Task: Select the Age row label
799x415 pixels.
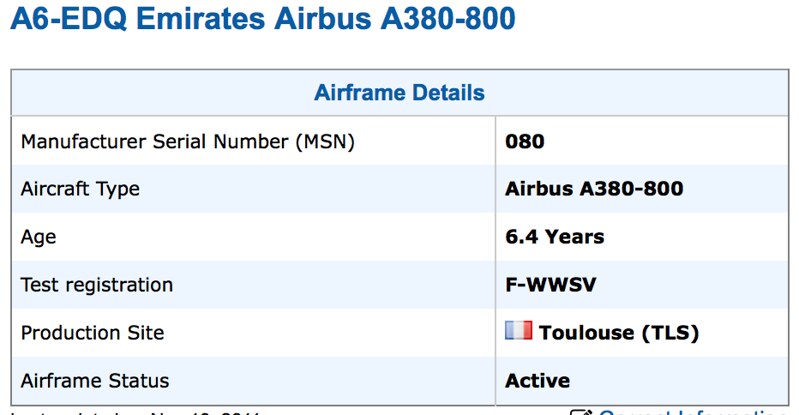Action: [x=38, y=237]
